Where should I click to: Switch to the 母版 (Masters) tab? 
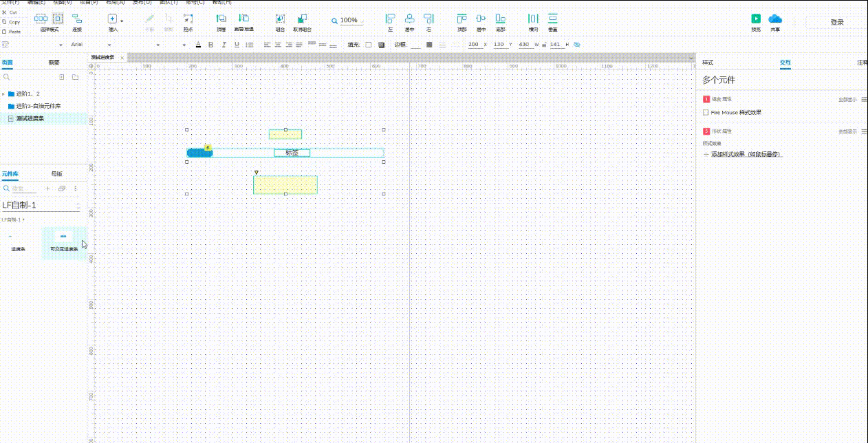(57, 174)
